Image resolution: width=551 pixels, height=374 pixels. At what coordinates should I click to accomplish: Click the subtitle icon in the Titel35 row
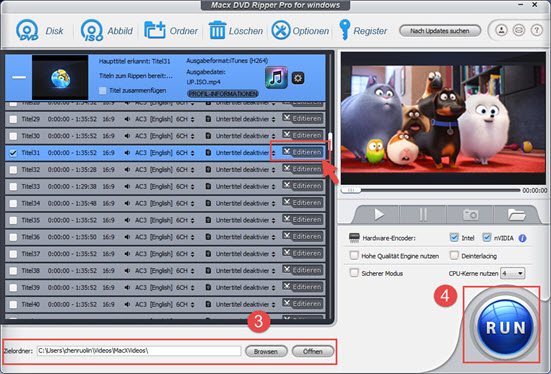[x=208, y=220]
